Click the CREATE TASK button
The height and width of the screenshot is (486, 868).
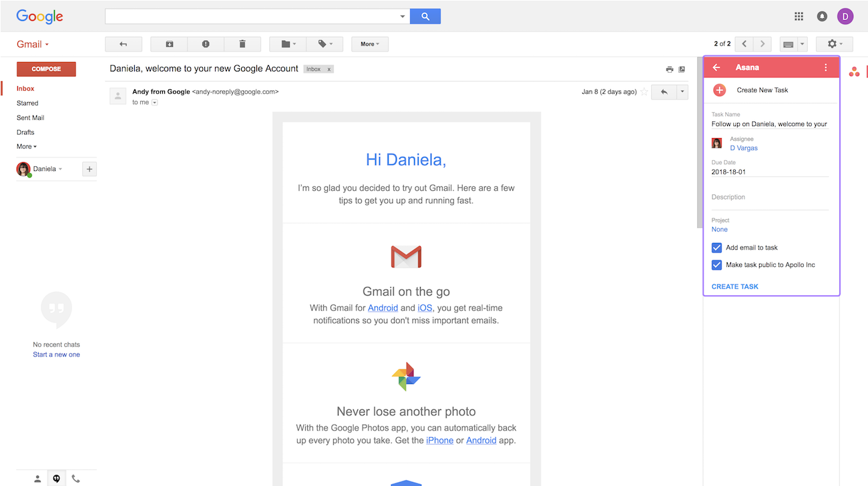click(735, 286)
